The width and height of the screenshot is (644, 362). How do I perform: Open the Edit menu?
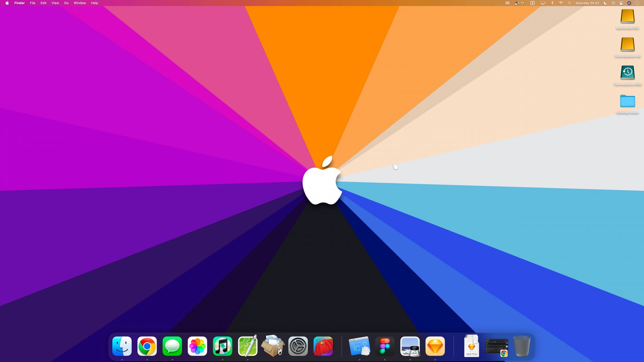[43, 3]
